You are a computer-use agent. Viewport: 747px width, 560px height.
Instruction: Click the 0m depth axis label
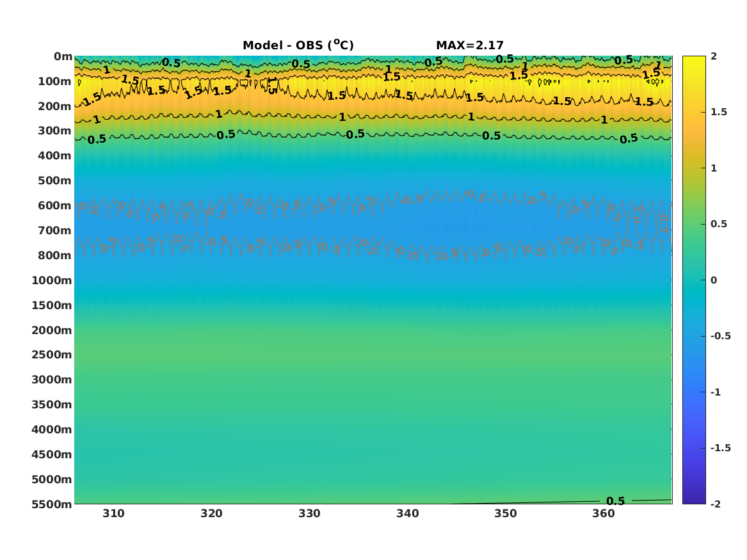(x=63, y=56)
